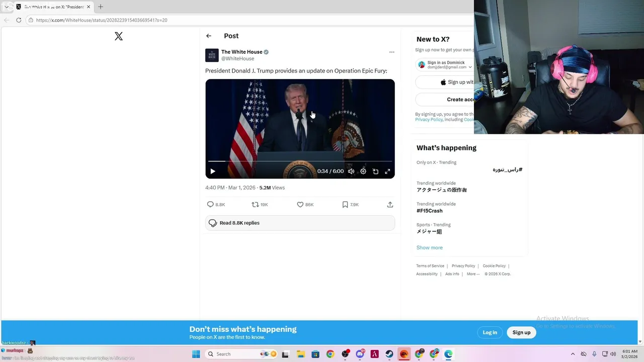Open Microsoft Edge from the taskbar
Viewport: 644px width, 362px height.
coord(448,354)
